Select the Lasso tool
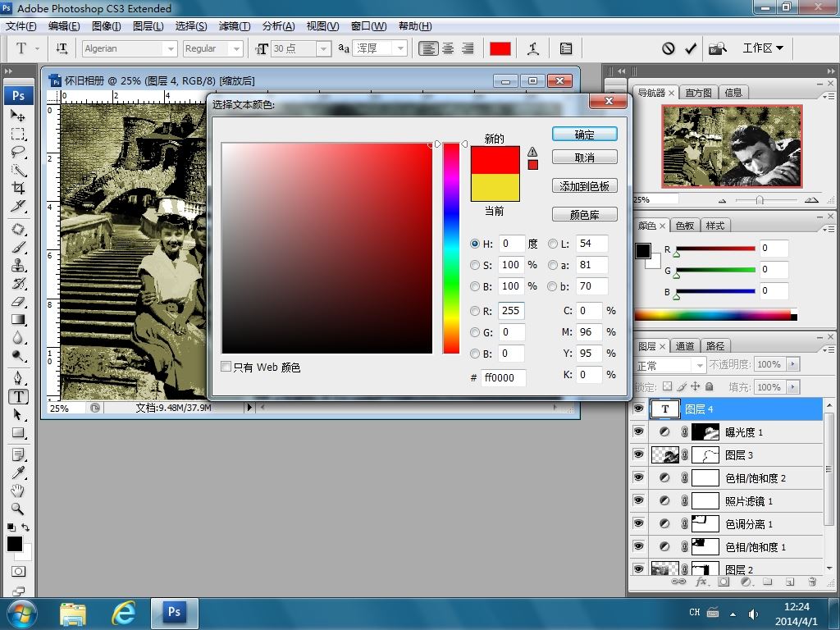Image resolution: width=840 pixels, height=630 pixels. point(18,152)
